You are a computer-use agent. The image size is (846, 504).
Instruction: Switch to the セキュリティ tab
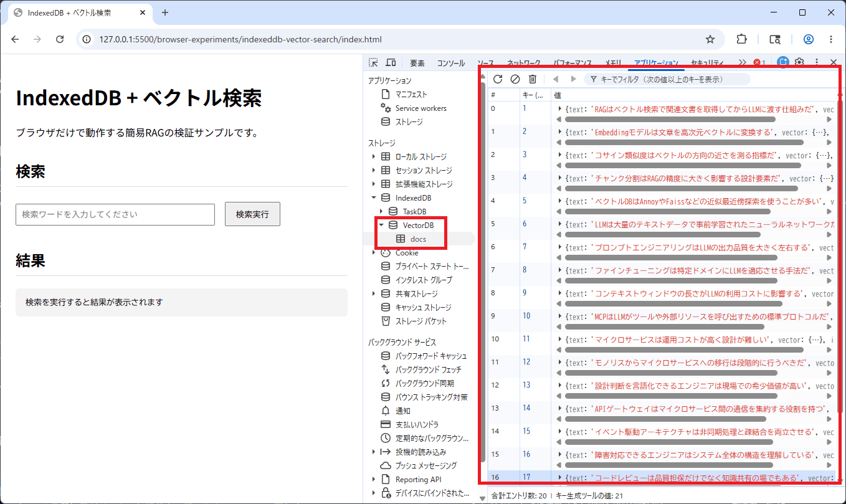click(708, 63)
